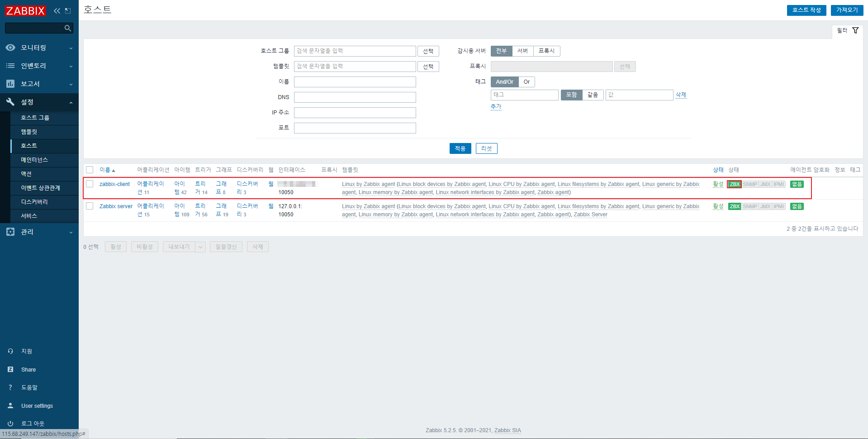Collapse the 설정 menu chevron
Image resolution: width=868 pixels, height=439 pixels.
(71, 103)
